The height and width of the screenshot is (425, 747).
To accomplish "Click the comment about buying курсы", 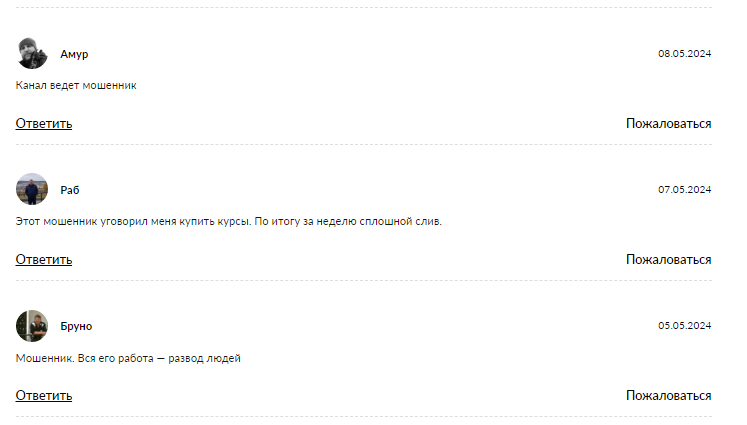I will 229,221.
